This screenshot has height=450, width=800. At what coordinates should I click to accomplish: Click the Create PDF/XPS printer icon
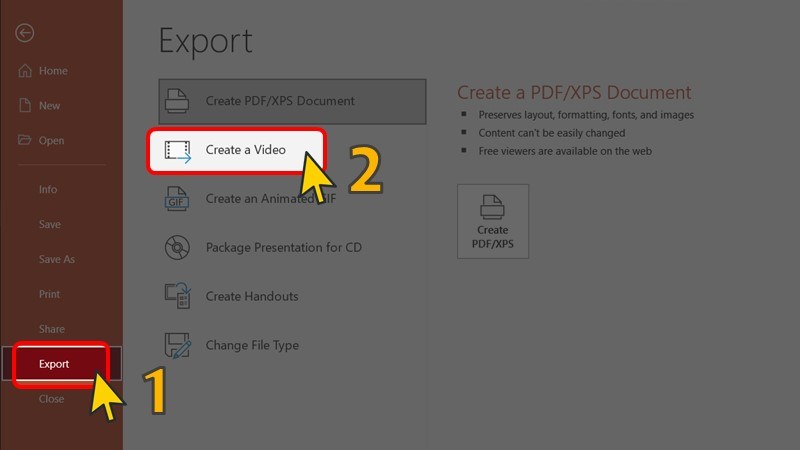pyautogui.click(x=177, y=101)
